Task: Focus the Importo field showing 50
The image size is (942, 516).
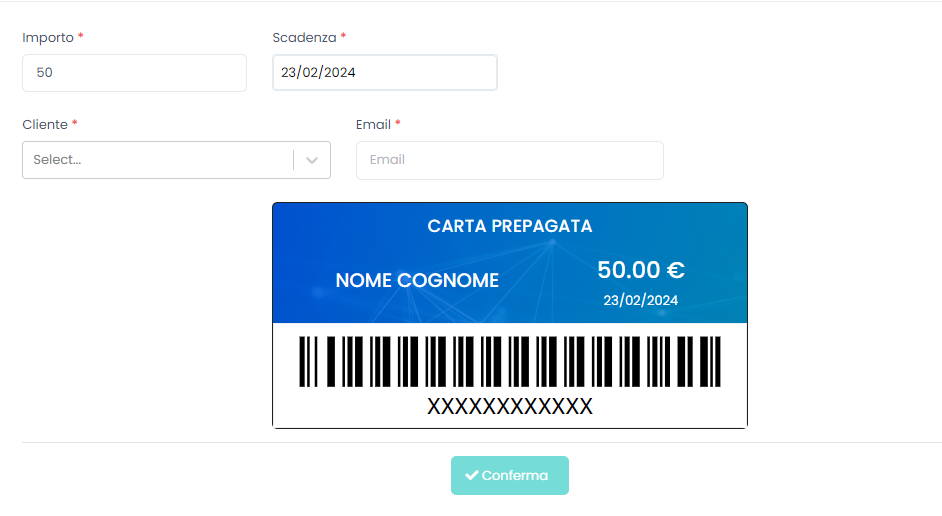Action: click(x=135, y=73)
